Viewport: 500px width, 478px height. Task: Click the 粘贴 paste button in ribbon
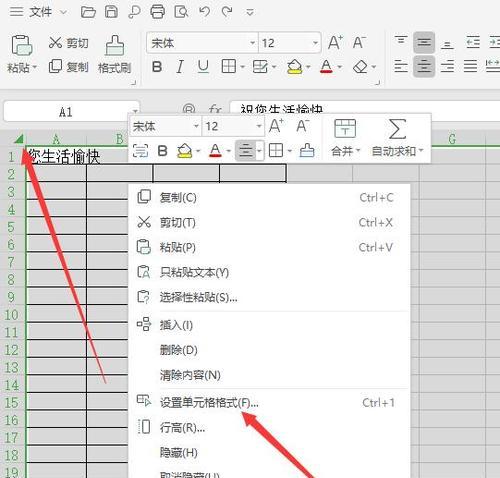pos(22,54)
